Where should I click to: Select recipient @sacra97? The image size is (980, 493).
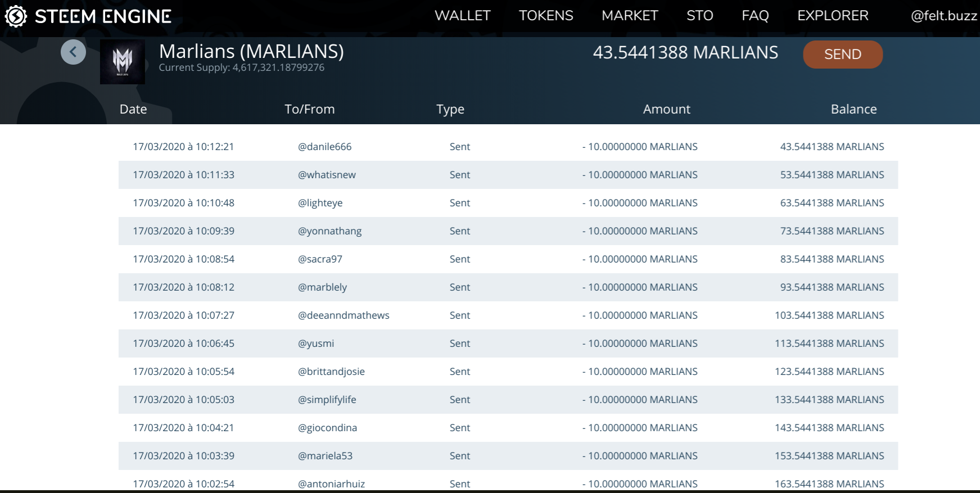click(320, 259)
